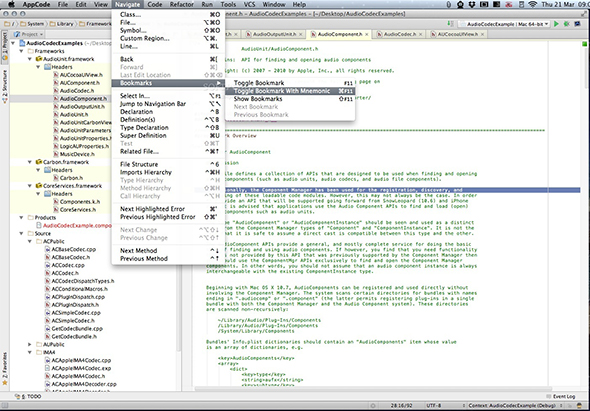This screenshot has width=590, height=411.
Task: Collapse the Carbon.framework node
Action: tap(30, 162)
